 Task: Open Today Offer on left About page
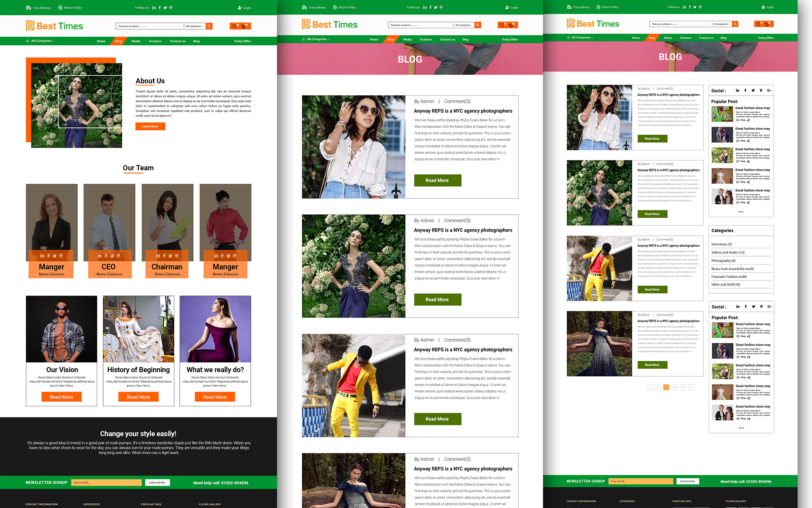click(242, 41)
